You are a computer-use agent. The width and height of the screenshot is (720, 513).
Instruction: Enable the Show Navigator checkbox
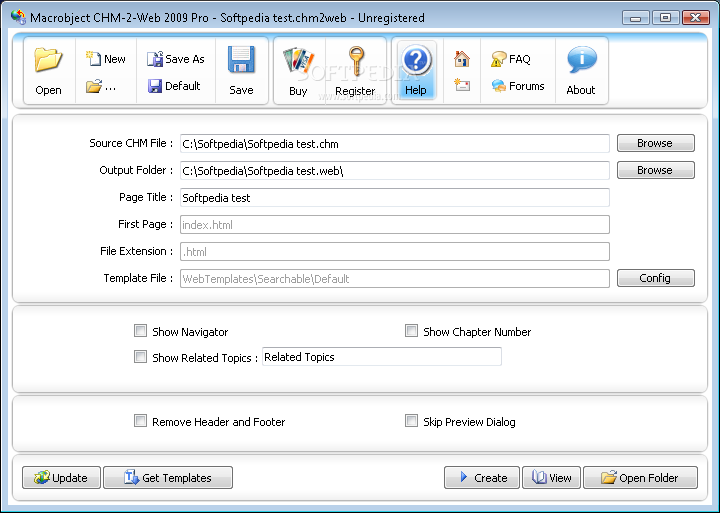pos(141,331)
